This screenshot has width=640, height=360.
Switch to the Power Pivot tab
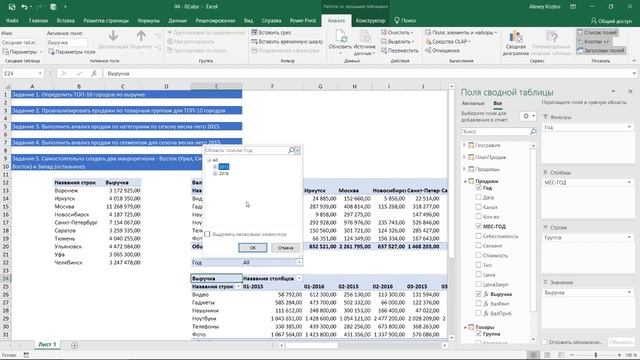(x=303, y=20)
